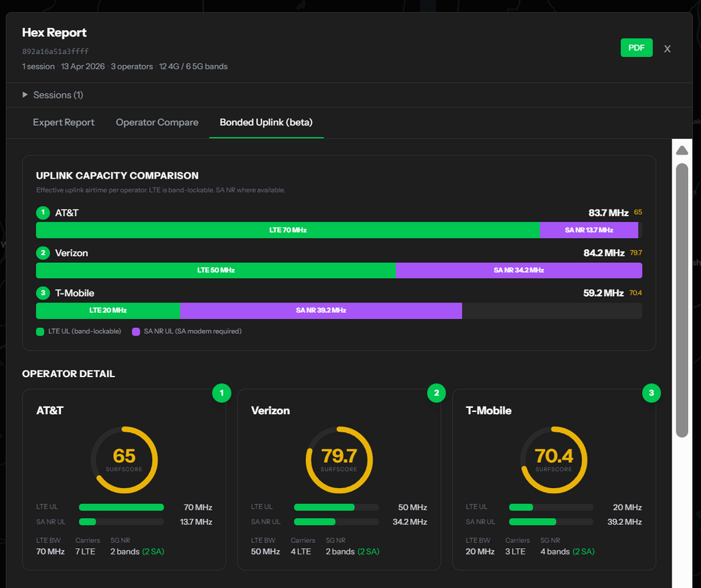Click the 83.7 MHz total for AT&T
Viewport: 701px width, 588px height.
pyautogui.click(x=609, y=213)
